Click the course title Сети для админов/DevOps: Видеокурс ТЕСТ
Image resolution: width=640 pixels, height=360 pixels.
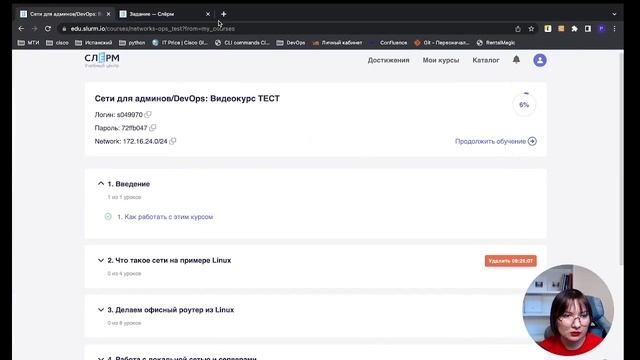coord(187,98)
